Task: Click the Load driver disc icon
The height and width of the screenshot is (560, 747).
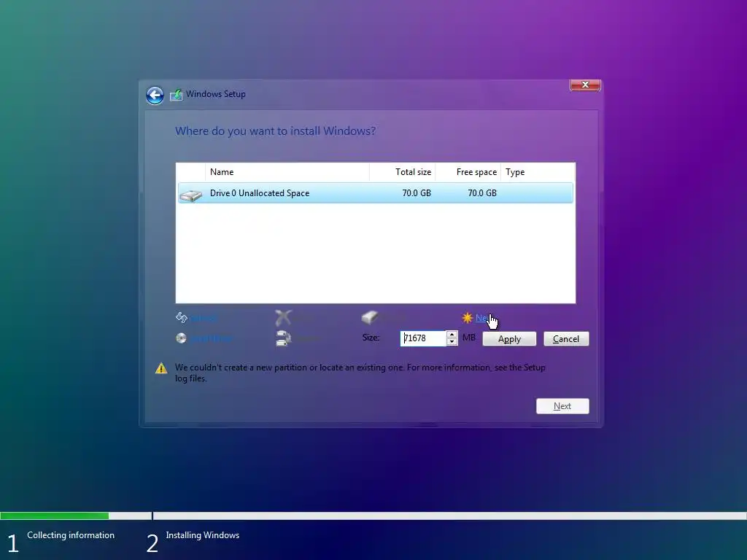Action: pyautogui.click(x=181, y=338)
